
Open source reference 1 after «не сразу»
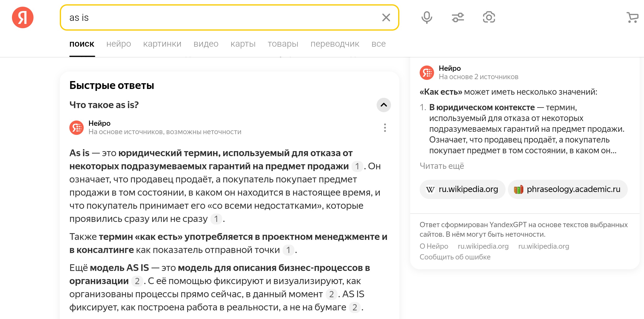pos(216,219)
